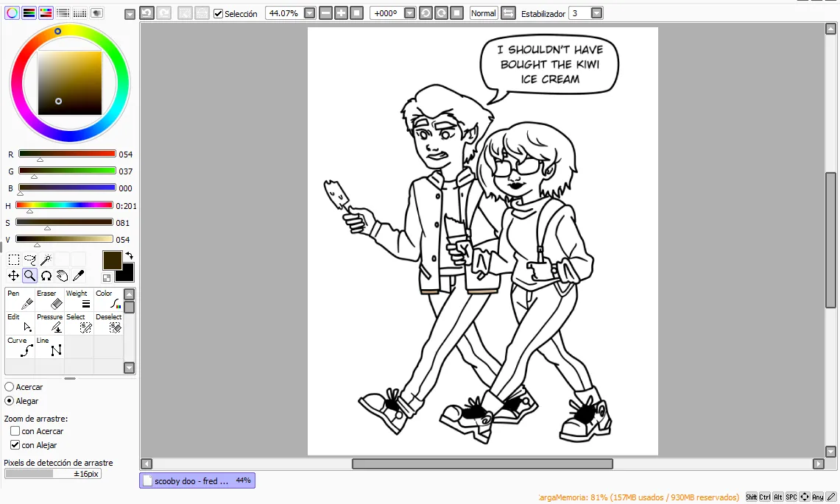
Task: Choose the Line tool
Action: tap(50, 347)
